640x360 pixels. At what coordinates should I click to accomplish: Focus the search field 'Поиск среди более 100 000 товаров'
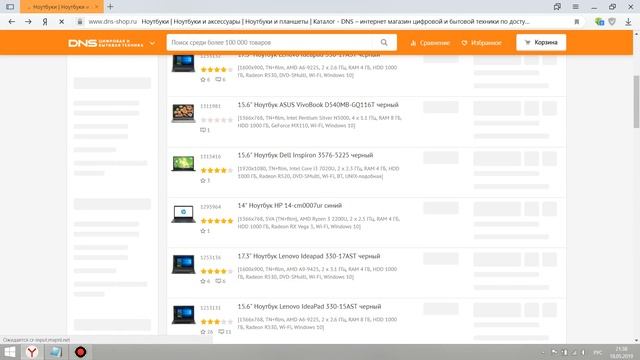coord(271,42)
